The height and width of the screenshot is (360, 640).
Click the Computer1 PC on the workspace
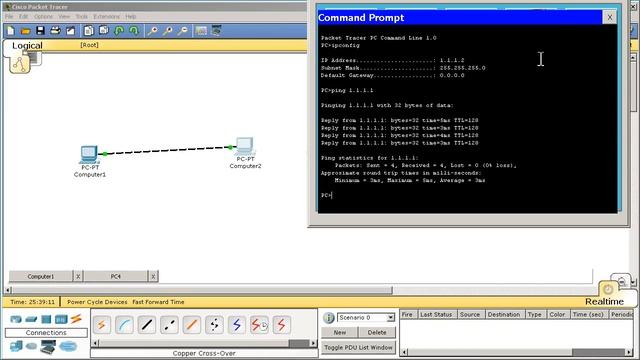(x=89, y=154)
